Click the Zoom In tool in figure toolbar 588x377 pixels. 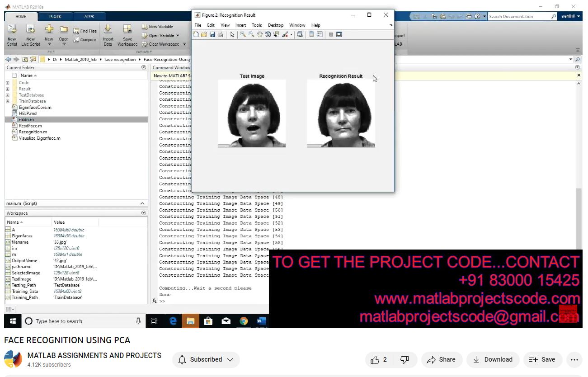pyautogui.click(x=243, y=34)
